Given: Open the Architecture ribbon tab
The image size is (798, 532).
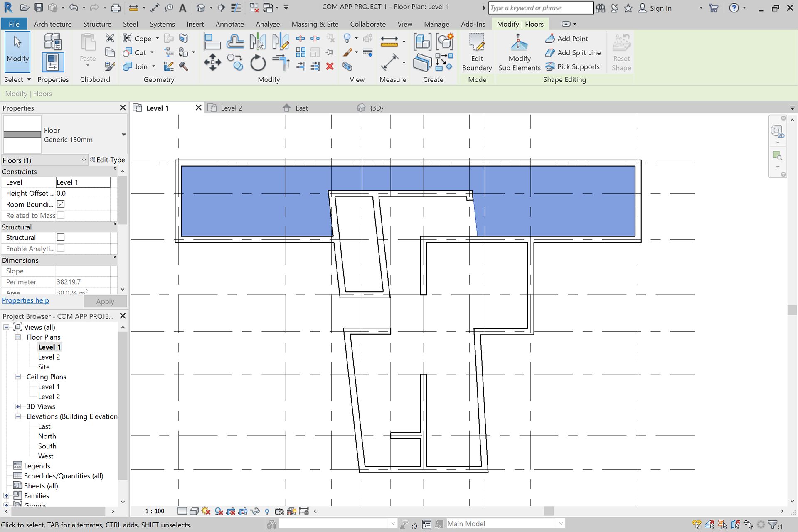Looking at the screenshot, I should pos(53,24).
